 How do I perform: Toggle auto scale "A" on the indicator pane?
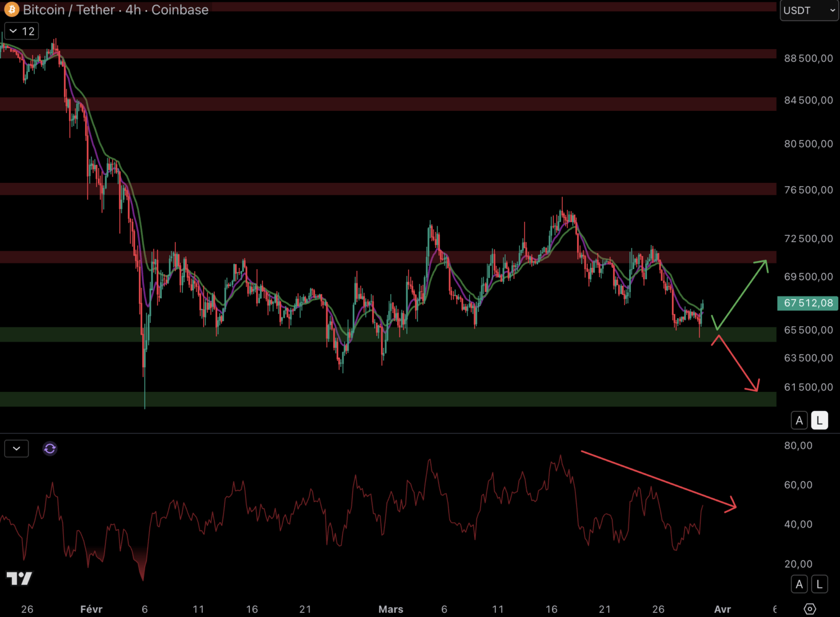[799, 584]
